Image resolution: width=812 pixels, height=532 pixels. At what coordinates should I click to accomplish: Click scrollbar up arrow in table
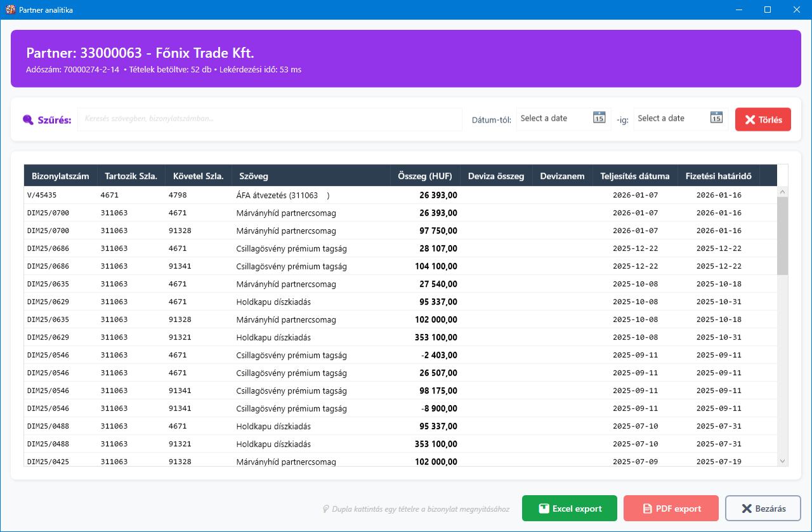[782, 192]
